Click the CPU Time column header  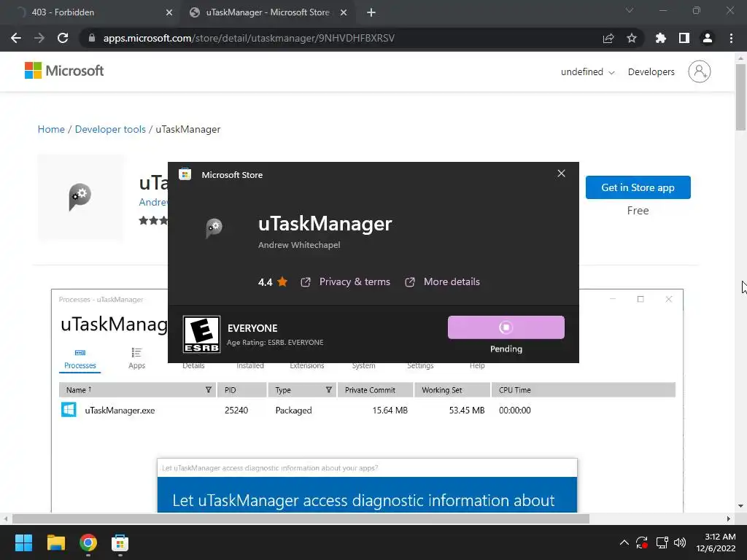click(x=583, y=390)
